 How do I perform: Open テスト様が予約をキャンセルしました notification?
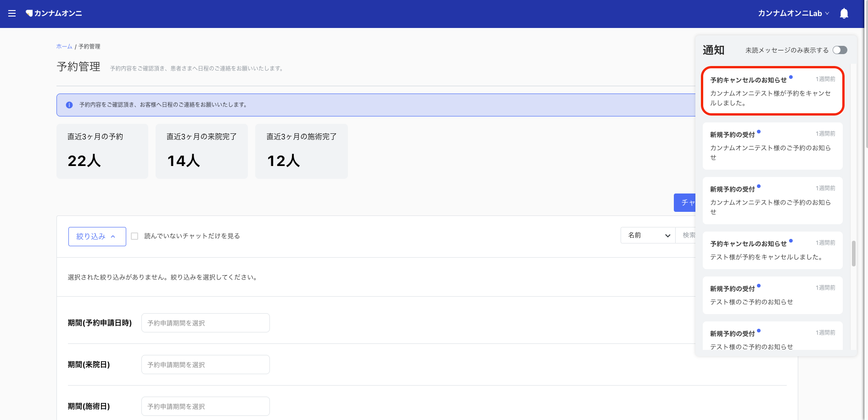click(x=773, y=250)
